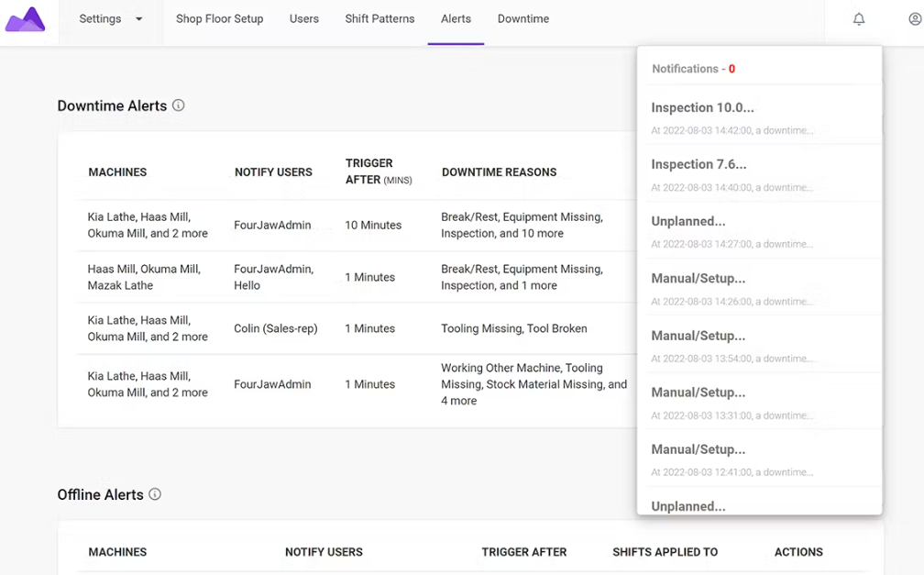Screen dimensions: 924x575
Task: Open the notifications bell icon
Action: 859,19
